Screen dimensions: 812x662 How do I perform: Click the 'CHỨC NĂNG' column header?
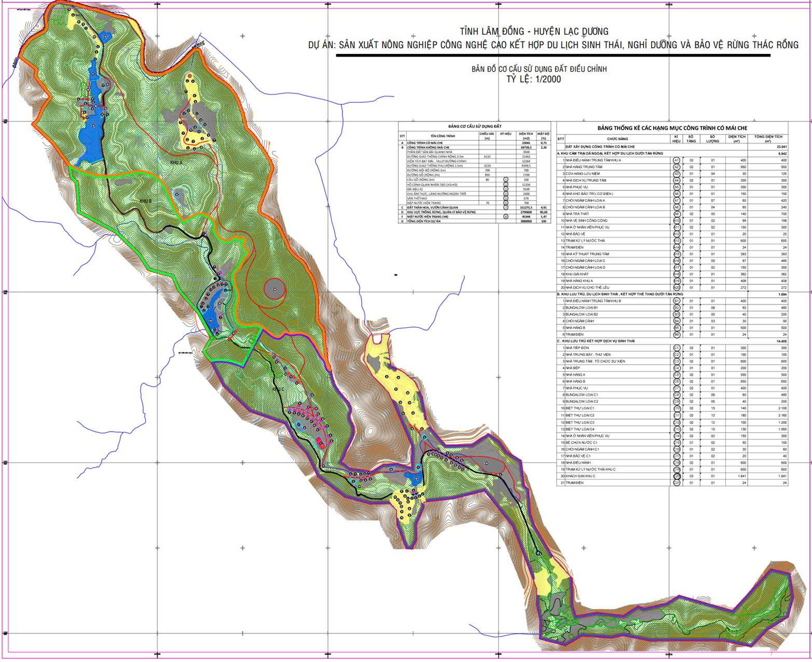tap(617, 139)
